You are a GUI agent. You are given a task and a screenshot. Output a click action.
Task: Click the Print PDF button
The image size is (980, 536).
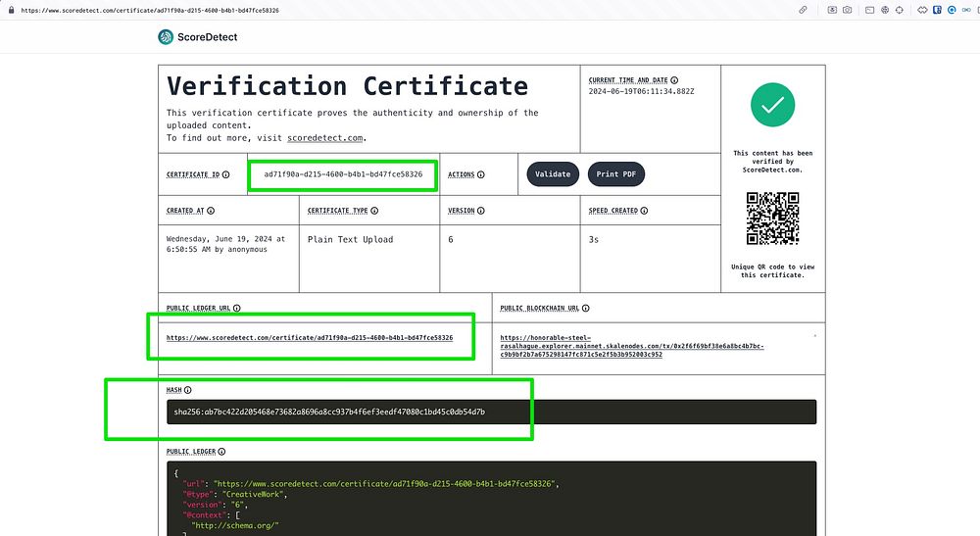615,174
